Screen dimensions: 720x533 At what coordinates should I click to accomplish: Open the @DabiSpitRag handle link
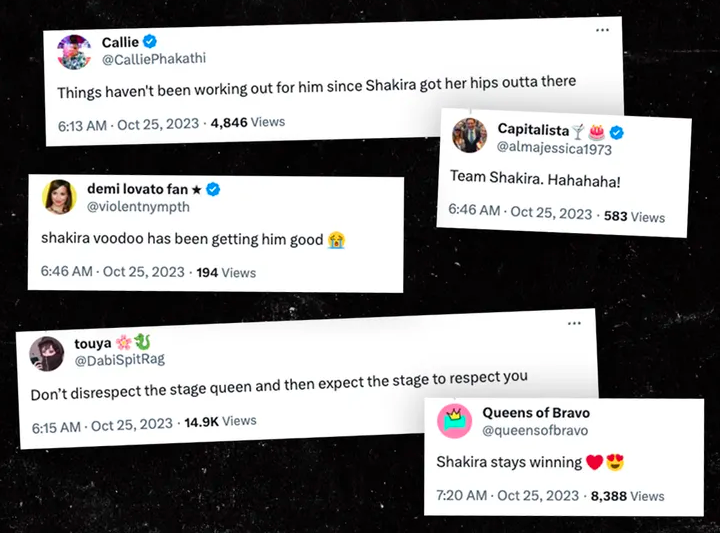(119, 360)
